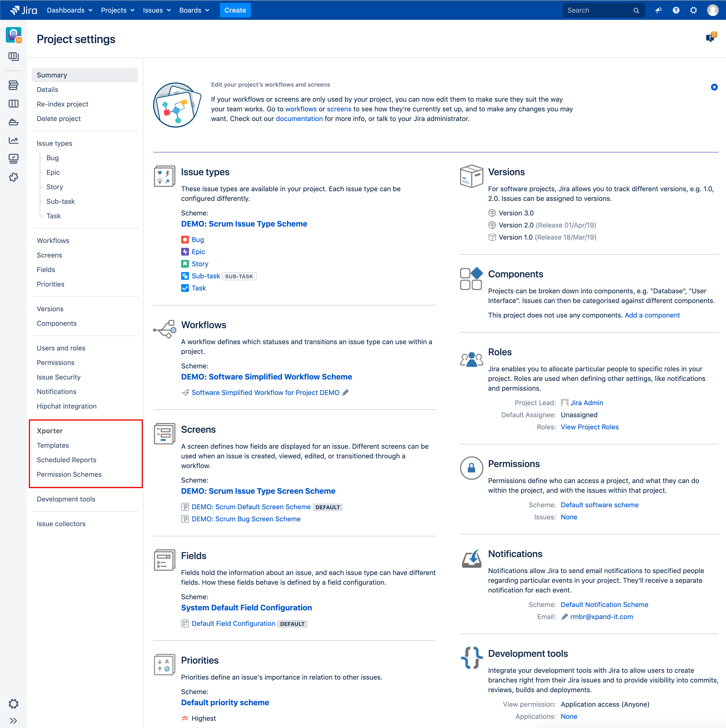Click the Add a component link

(652, 315)
